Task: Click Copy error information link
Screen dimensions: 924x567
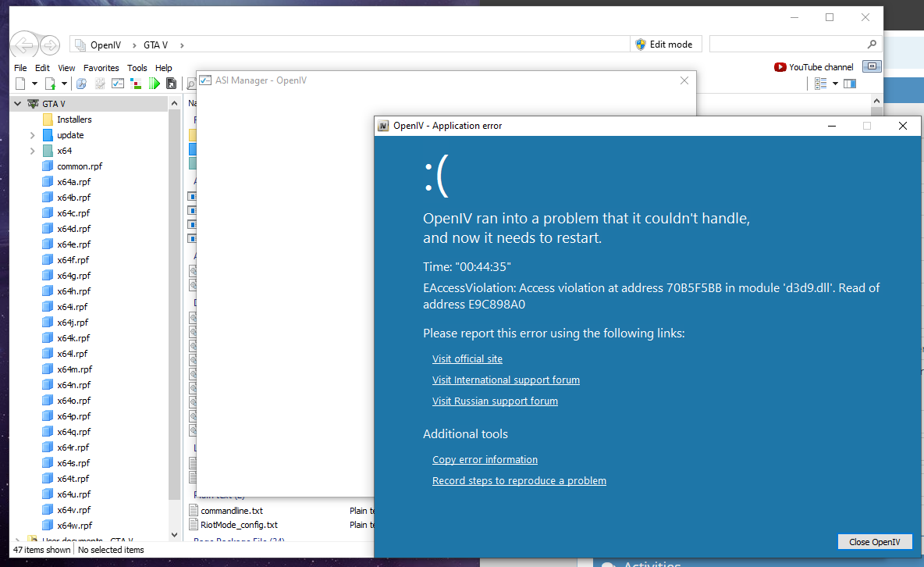Action: (485, 460)
